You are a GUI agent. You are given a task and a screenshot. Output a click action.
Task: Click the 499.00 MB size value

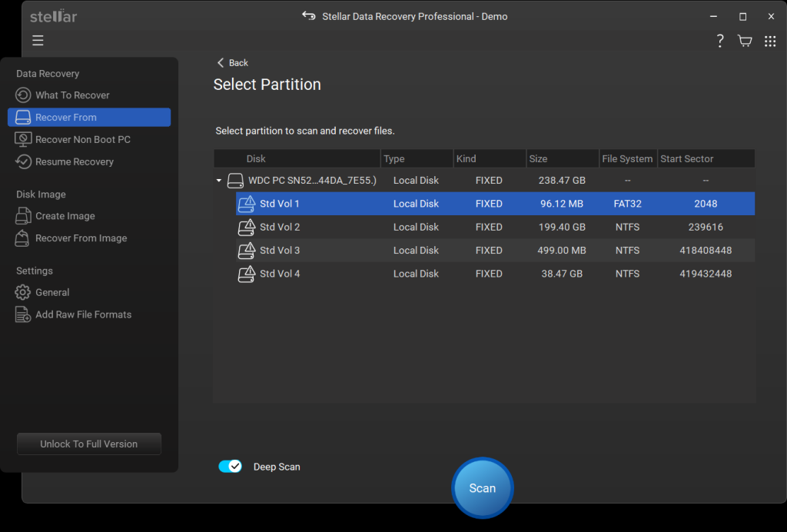562,251
